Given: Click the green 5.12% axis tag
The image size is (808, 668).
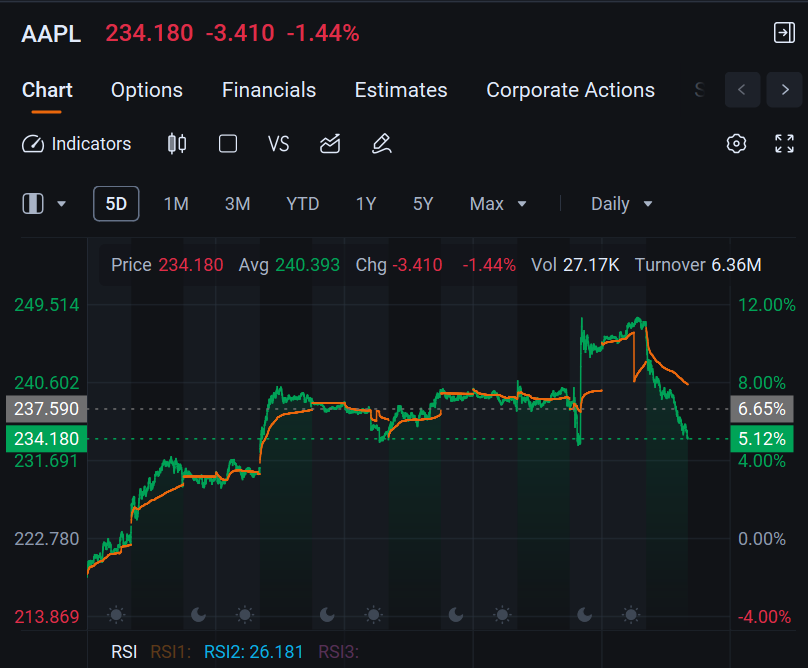Looking at the screenshot, I should 762,439.
